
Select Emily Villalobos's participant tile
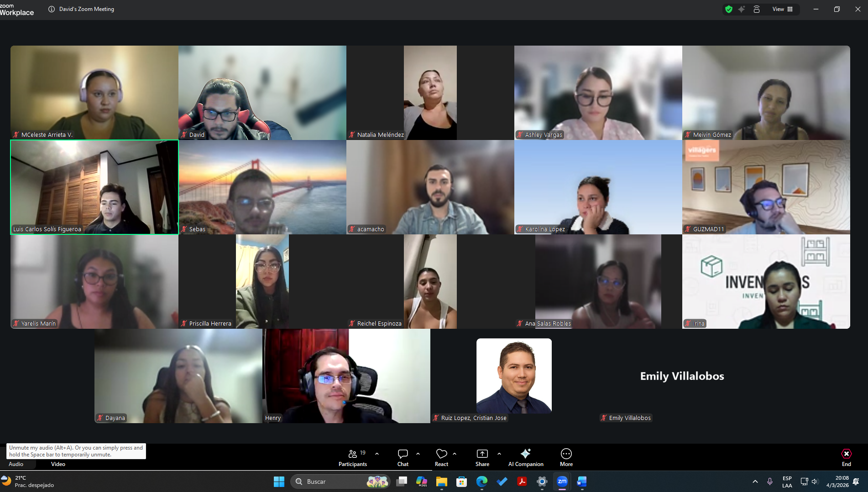tap(682, 376)
